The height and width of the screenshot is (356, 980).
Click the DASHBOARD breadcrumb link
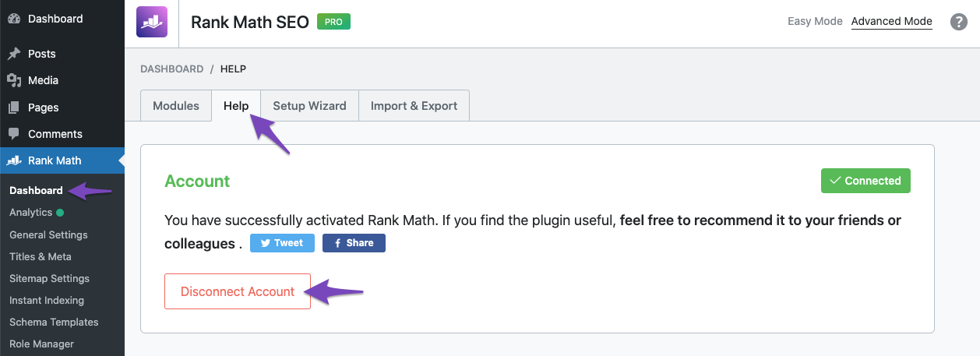171,69
